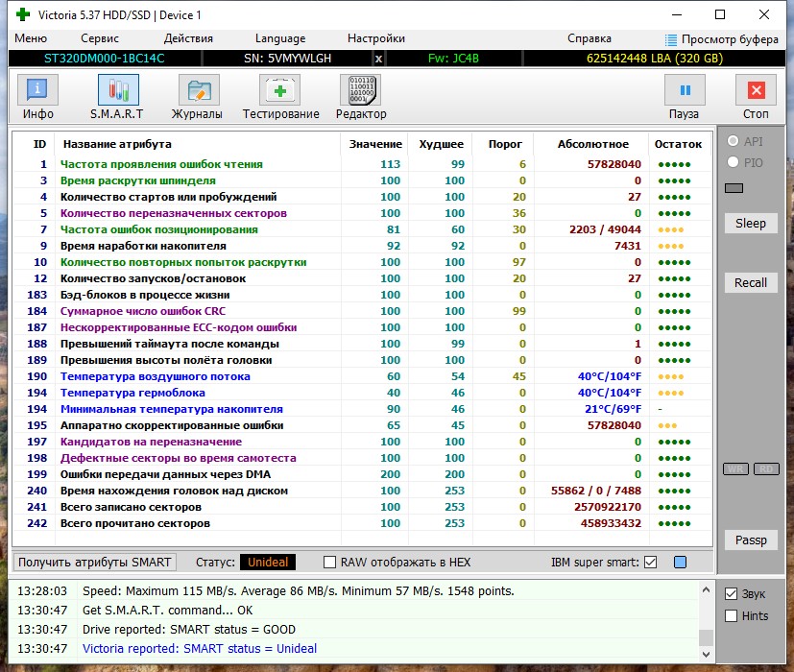Click the blue color square near IBM super smart
Screen dimensions: 794x672
click(680, 563)
